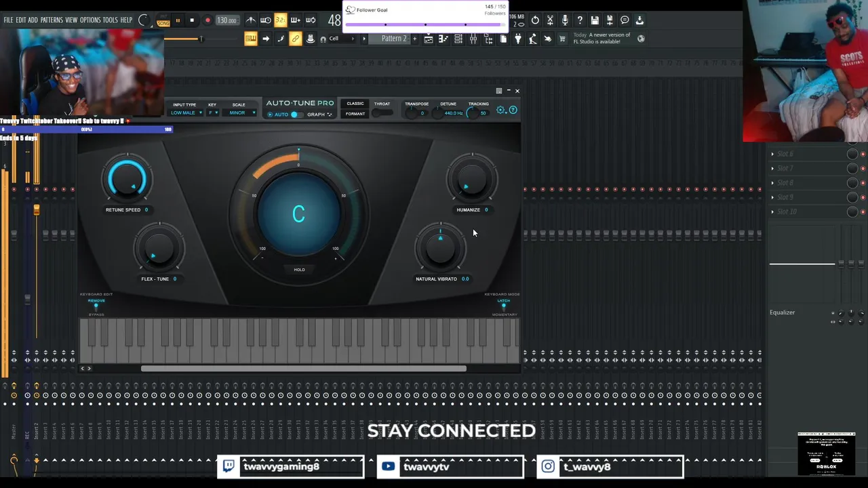Open the Piano roll view icon
Viewport: 868px width, 488px height.
click(x=443, y=39)
